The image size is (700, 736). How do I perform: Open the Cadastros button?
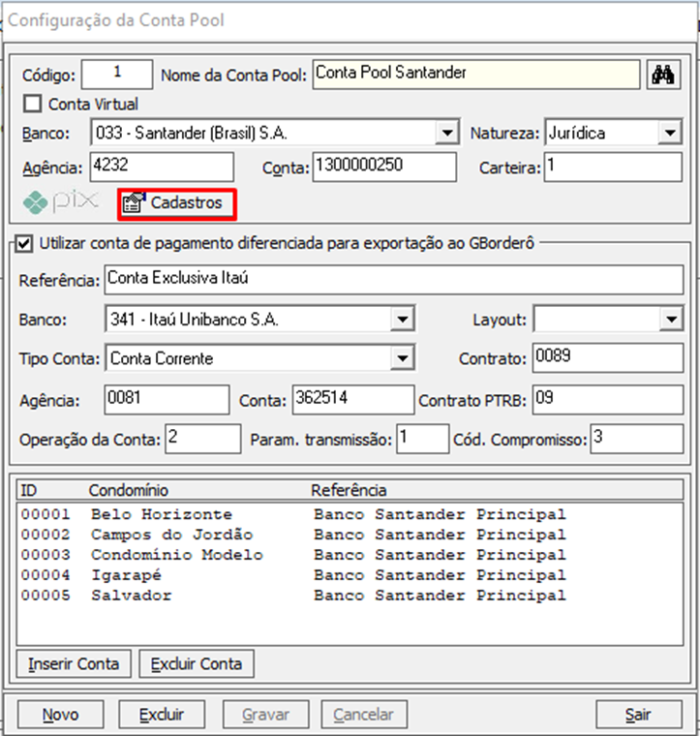point(177,204)
